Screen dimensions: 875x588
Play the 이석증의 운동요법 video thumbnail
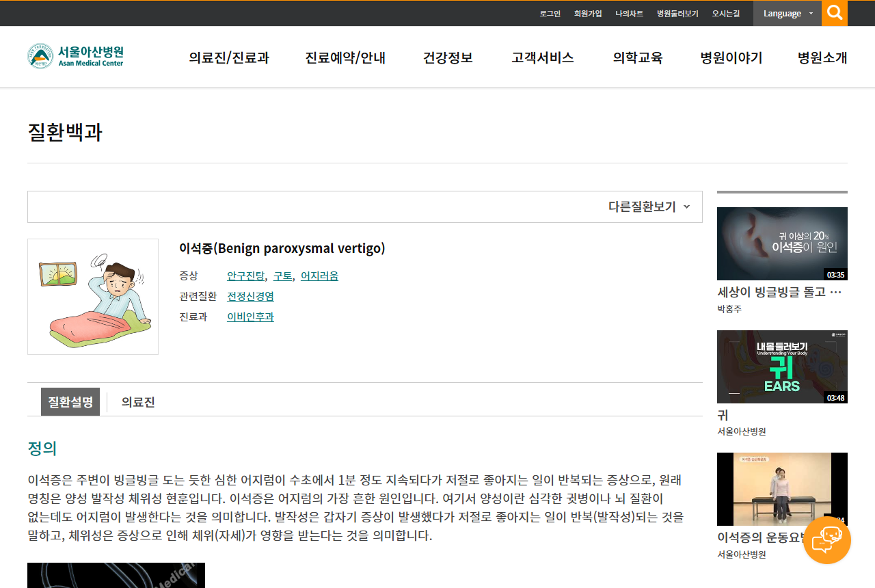[x=782, y=489]
